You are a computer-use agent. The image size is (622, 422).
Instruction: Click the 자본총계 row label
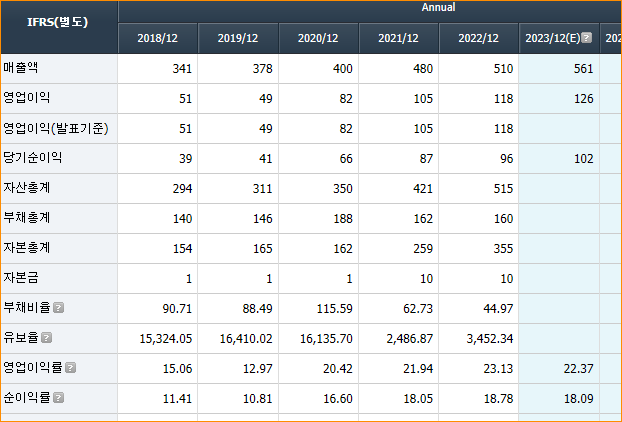pyautogui.click(x=27, y=248)
